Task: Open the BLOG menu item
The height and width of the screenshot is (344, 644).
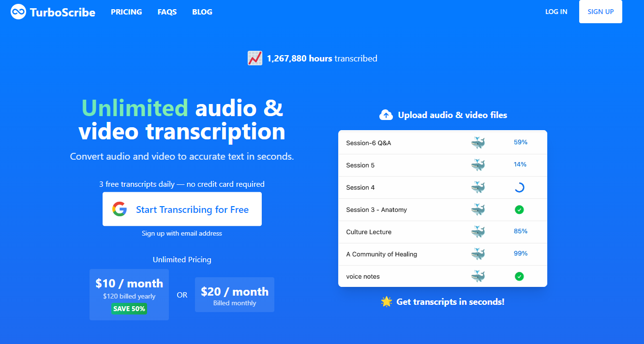Action: [202, 12]
